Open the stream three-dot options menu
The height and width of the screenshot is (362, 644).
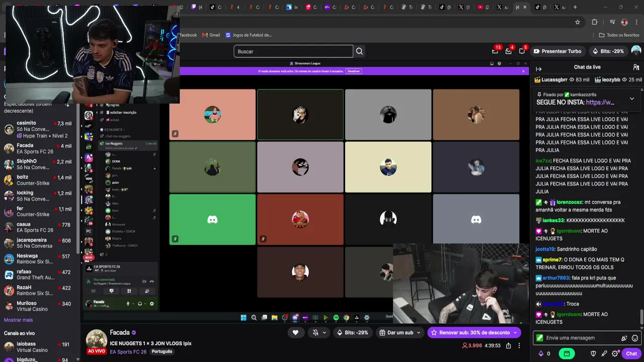519,346
